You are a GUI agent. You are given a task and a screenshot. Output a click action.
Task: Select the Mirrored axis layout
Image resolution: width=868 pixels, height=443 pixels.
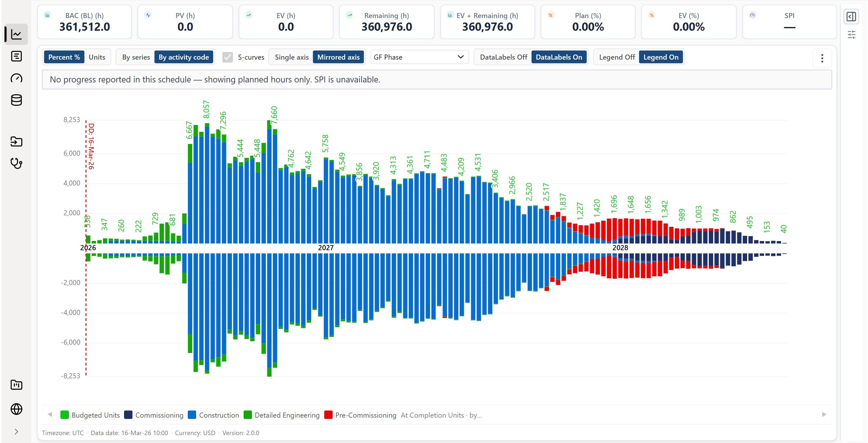pos(338,57)
